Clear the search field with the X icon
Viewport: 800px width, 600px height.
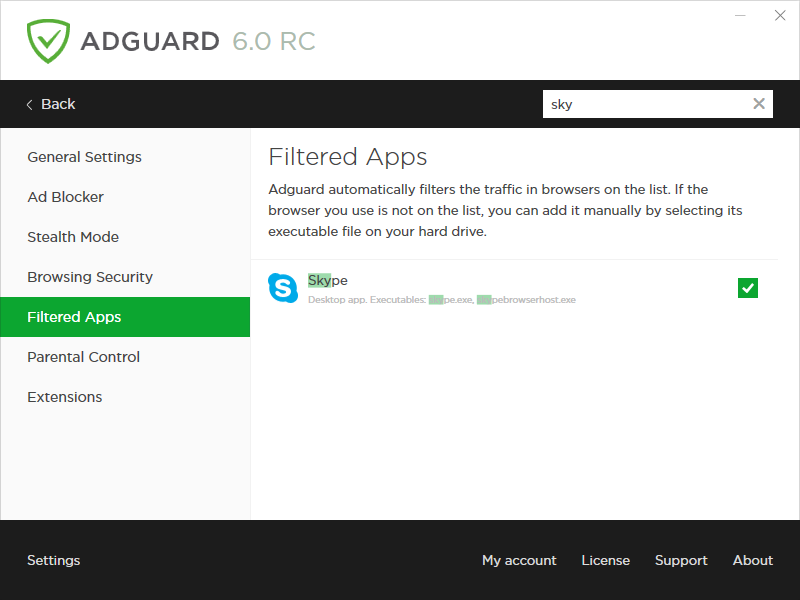759,104
